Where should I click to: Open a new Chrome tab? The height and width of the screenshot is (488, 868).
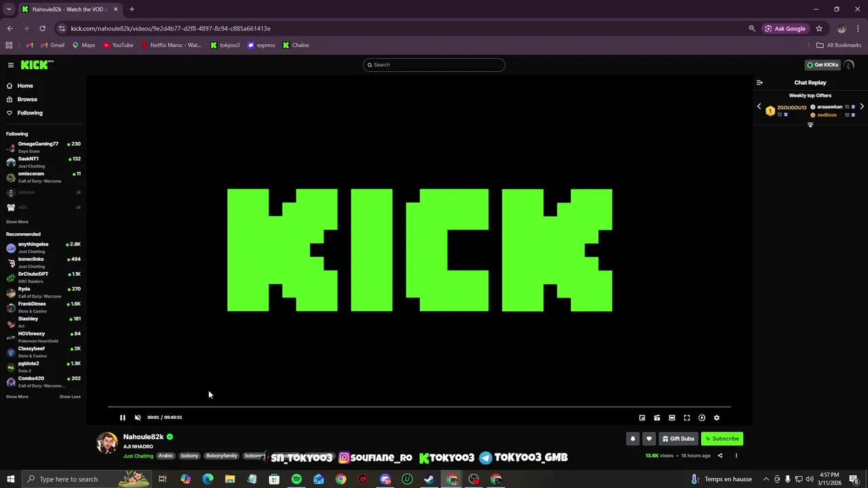[x=132, y=9]
